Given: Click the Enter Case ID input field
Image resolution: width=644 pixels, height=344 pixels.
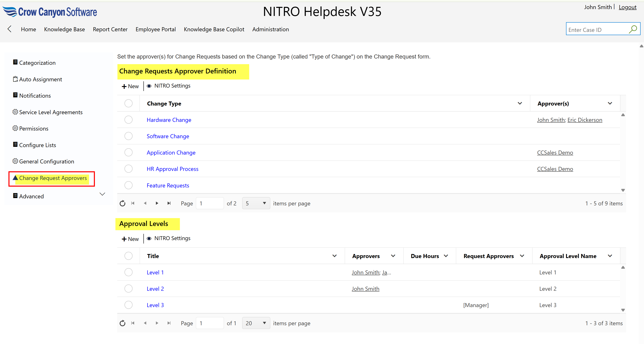Looking at the screenshot, I should click(x=597, y=30).
